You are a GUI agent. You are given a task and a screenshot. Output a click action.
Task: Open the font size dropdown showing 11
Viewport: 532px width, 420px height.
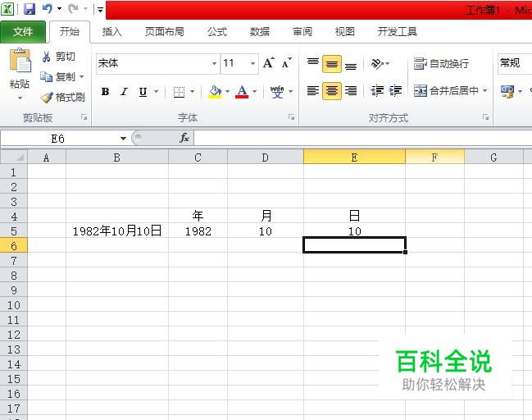point(252,63)
